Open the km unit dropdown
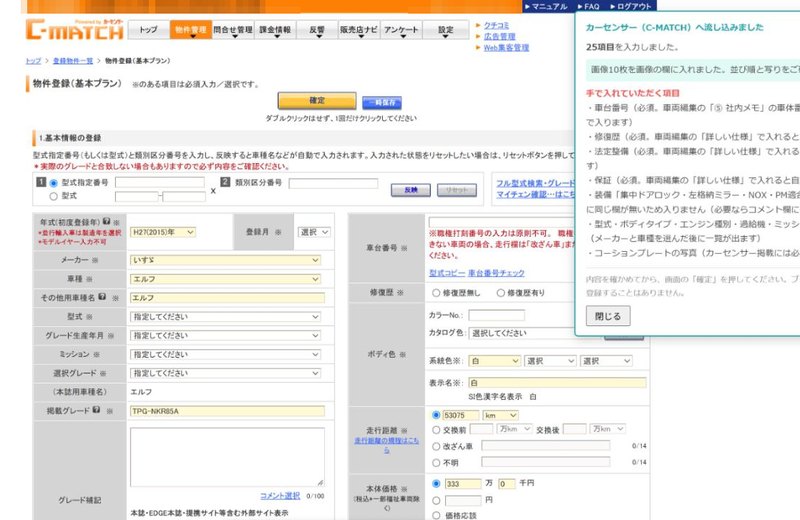The image size is (800, 520). [501, 415]
